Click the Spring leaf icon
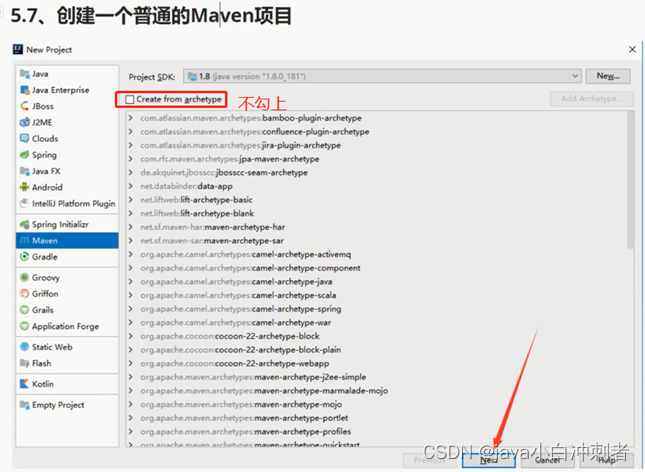Image resolution: width=645 pixels, height=472 pixels. [24, 155]
